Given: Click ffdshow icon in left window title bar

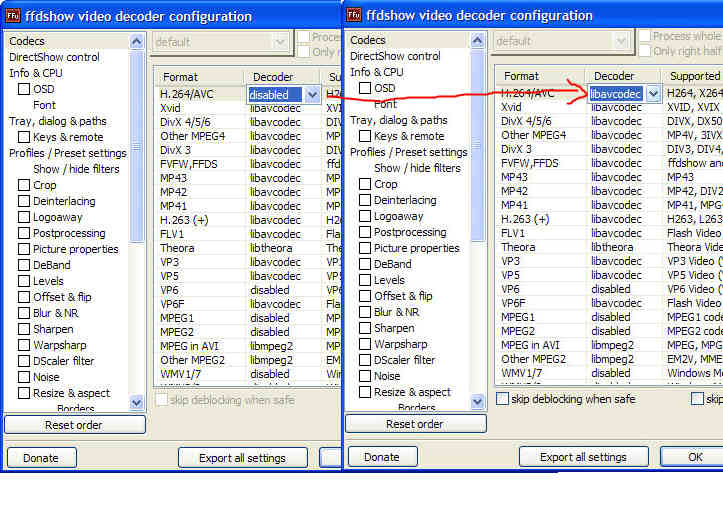Looking at the screenshot, I should 12,16.
